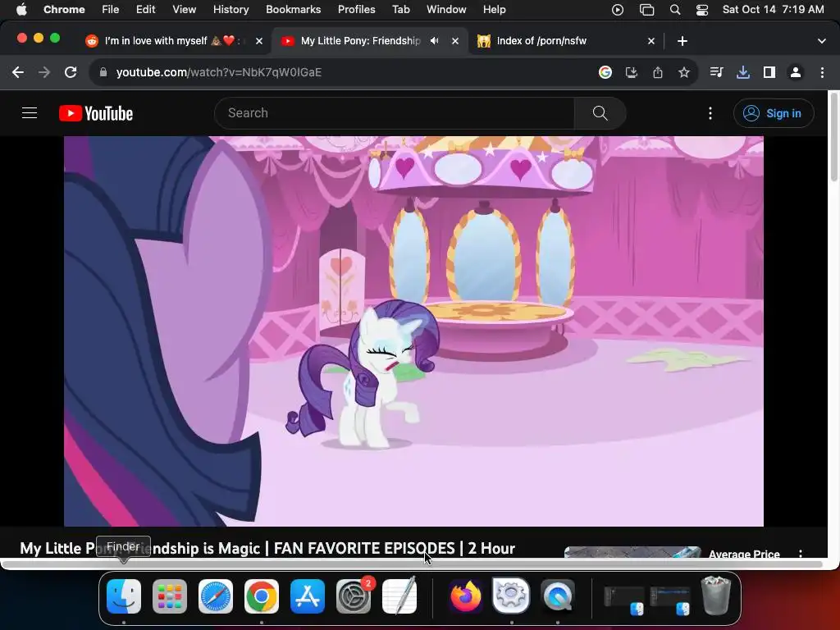The height and width of the screenshot is (630, 840).
Task: Open media controls in Chrome toolbar
Action: tap(716, 72)
